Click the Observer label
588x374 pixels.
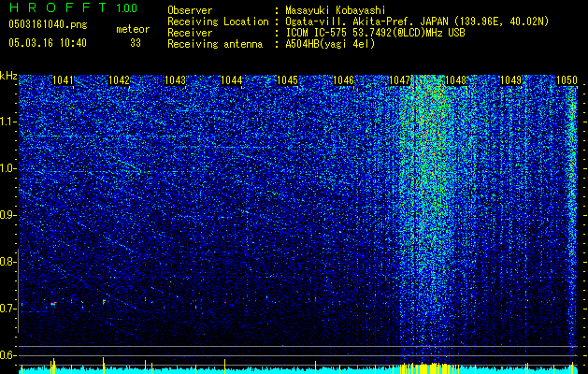coord(190,10)
